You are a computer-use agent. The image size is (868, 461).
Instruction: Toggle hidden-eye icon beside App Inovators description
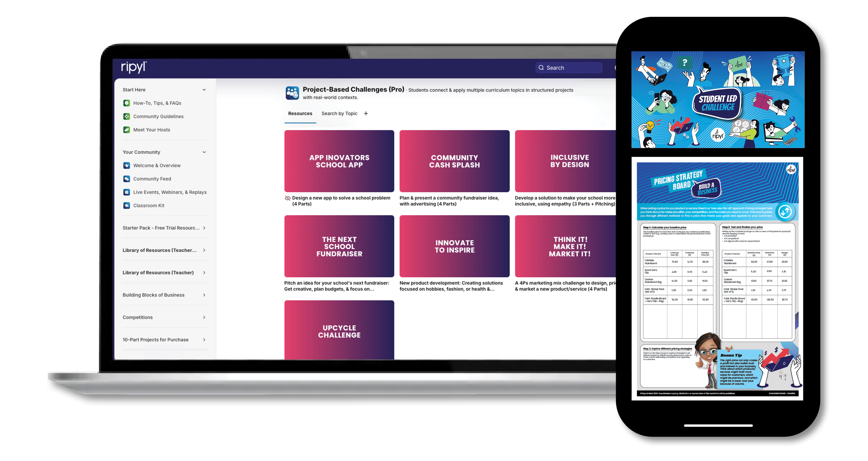(x=287, y=198)
